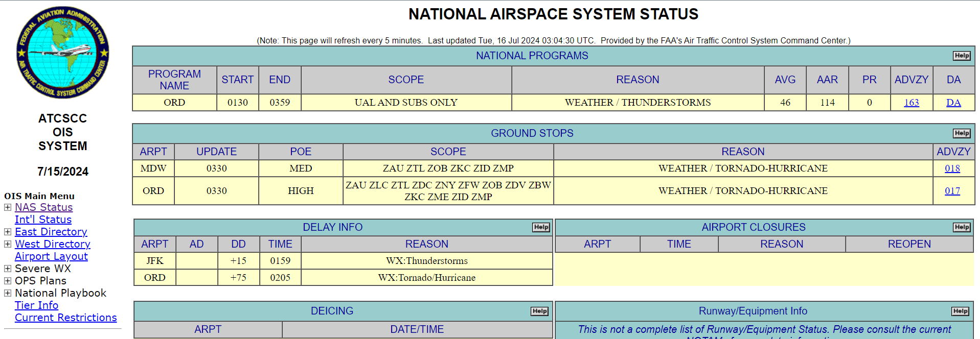This screenshot has width=980, height=339.
Task: Open Help for Deicing section
Action: pos(539,311)
